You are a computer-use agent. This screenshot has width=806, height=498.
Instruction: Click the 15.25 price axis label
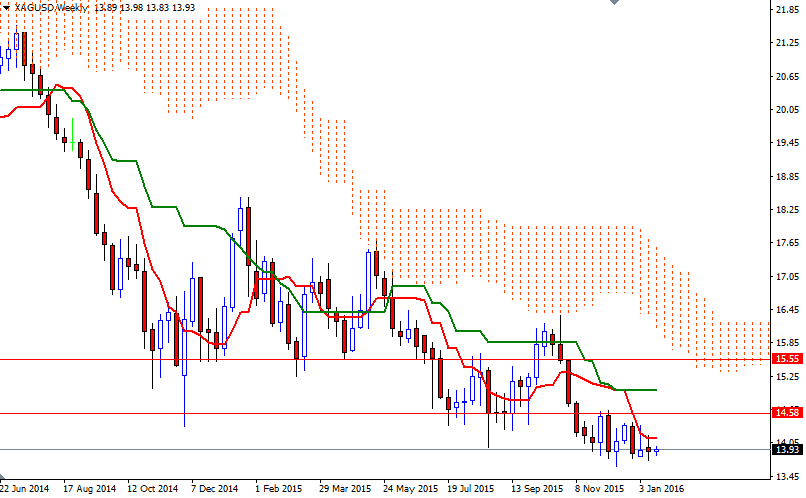pos(787,376)
